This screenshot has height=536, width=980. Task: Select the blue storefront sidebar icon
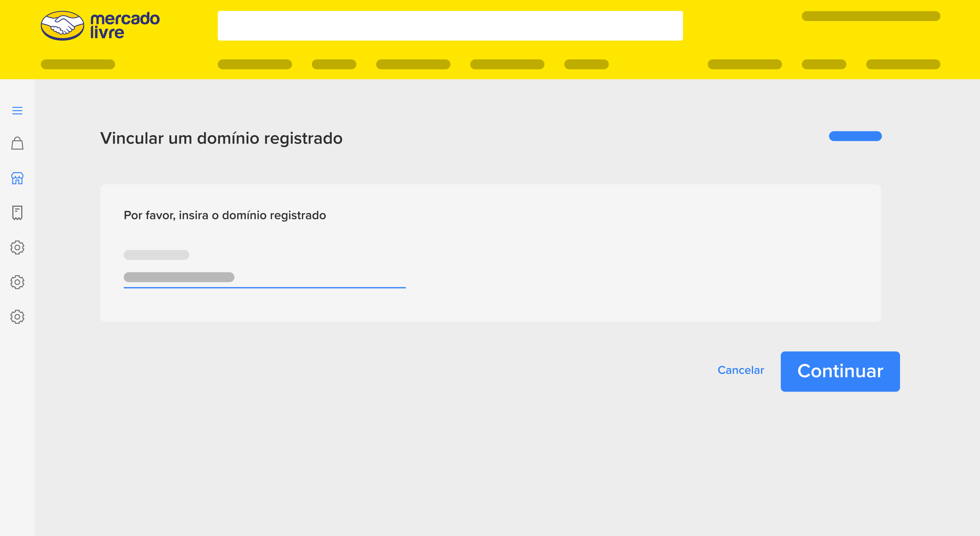pyautogui.click(x=17, y=178)
